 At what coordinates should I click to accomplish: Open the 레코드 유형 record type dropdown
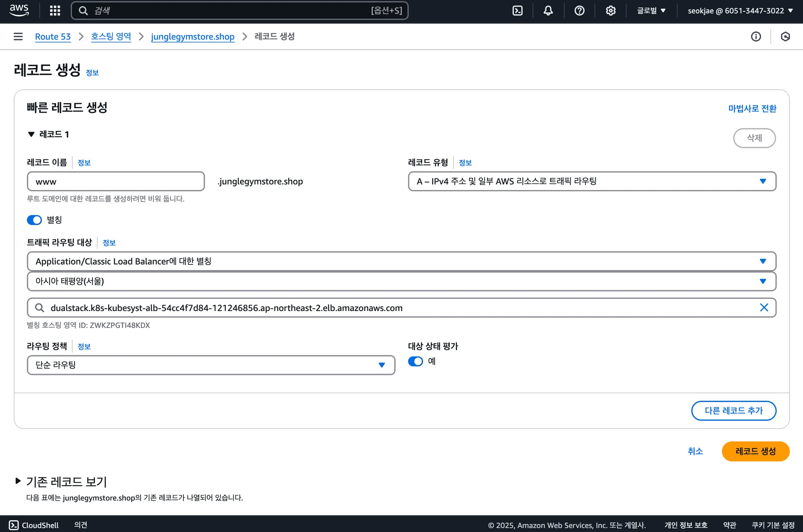592,181
